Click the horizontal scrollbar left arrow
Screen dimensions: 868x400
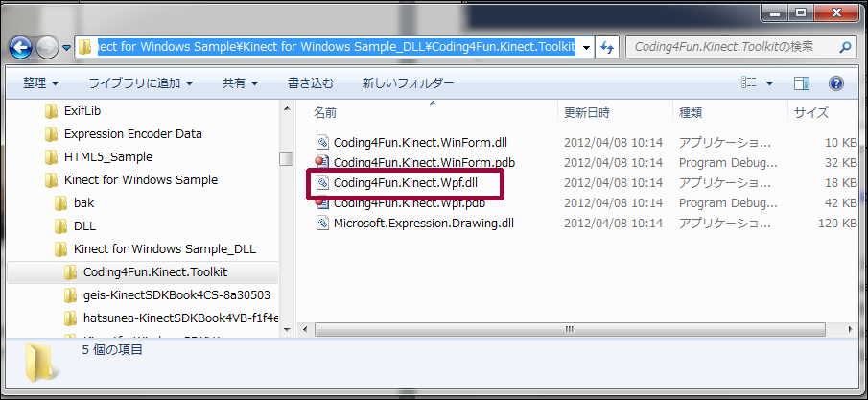304,329
